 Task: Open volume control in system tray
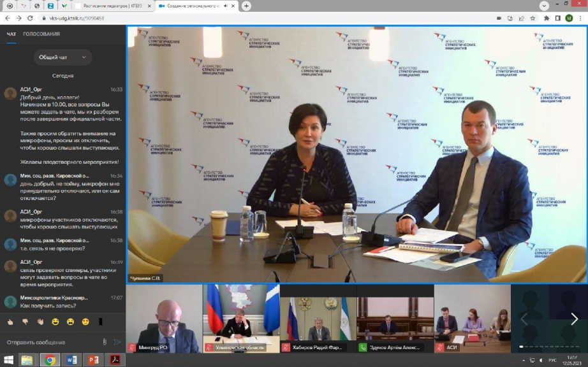pos(541,361)
